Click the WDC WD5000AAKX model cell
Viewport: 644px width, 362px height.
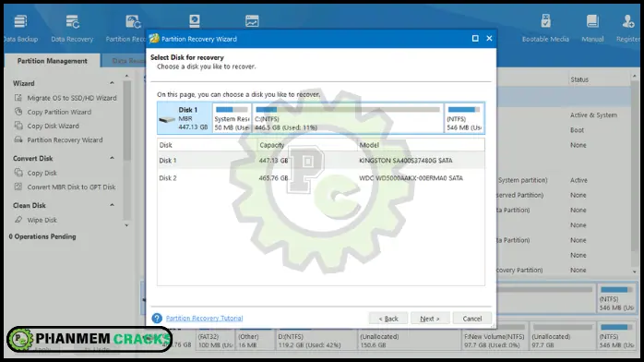411,178
